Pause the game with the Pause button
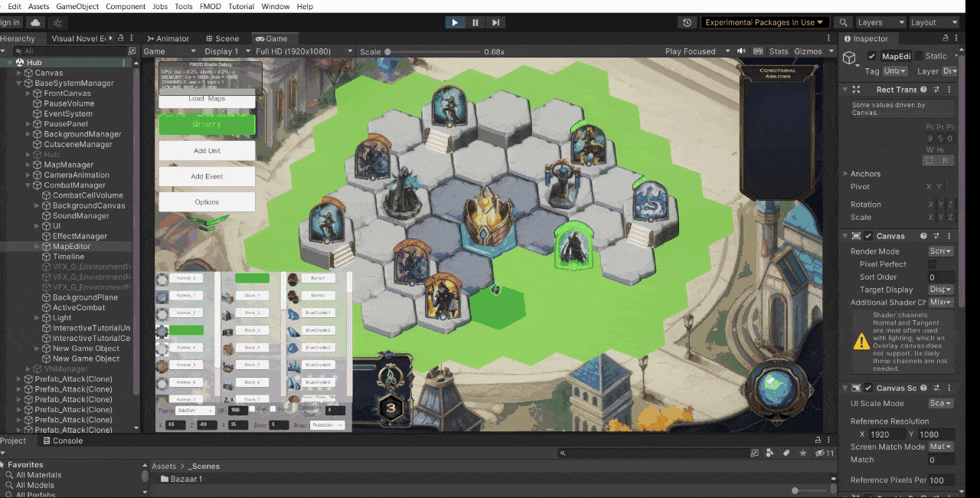The width and height of the screenshot is (980, 498). click(x=475, y=22)
